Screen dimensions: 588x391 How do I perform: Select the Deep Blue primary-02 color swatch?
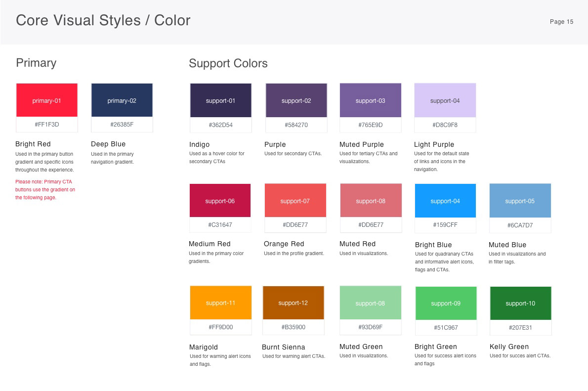click(122, 100)
